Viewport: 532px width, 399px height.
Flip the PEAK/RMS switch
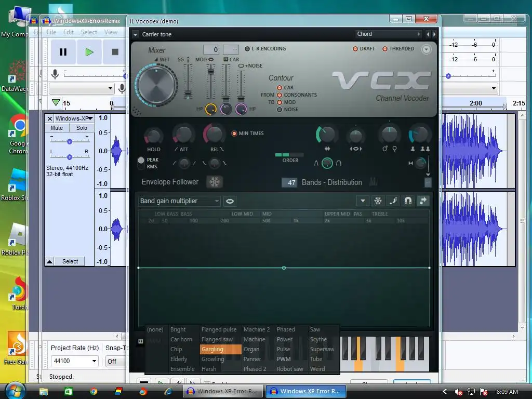(x=141, y=163)
